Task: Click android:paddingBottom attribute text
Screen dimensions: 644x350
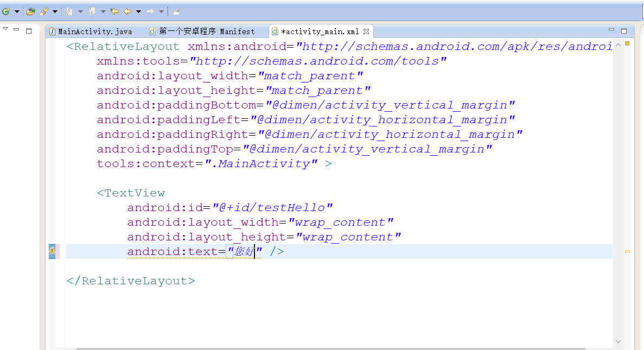Action: 177,105
